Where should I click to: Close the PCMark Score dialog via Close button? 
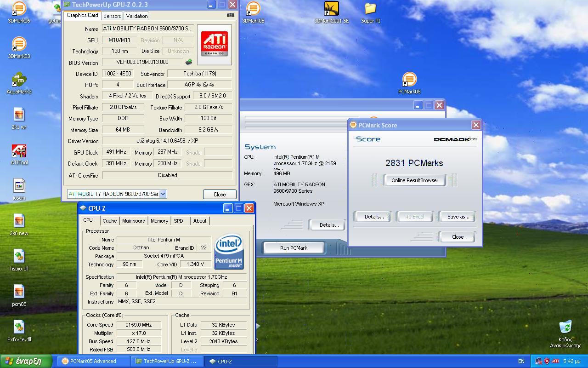pos(458,237)
